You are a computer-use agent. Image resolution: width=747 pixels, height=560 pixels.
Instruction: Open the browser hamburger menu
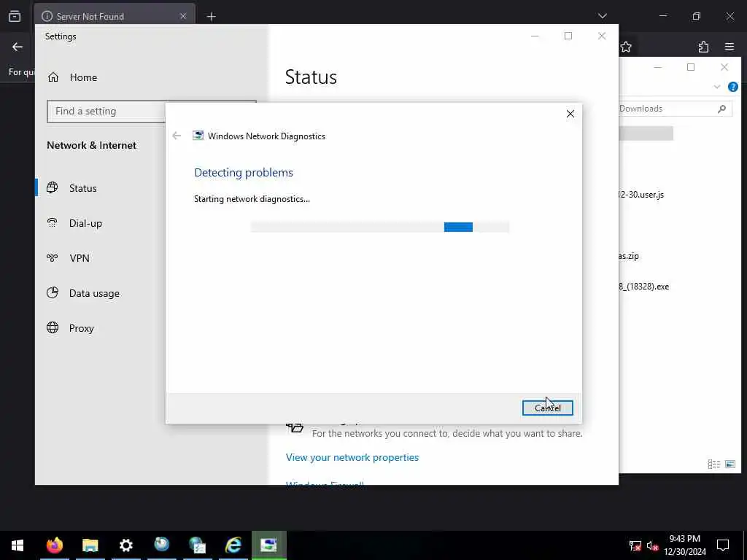[729, 47]
